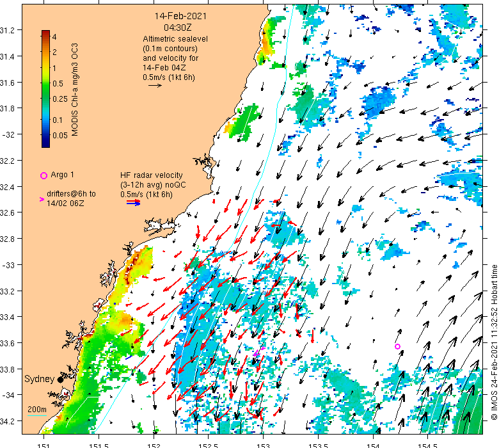Click the cyan 200m isobath legend line
The height and width of the screenshot is (448, 499).
(x=37, y=415)
